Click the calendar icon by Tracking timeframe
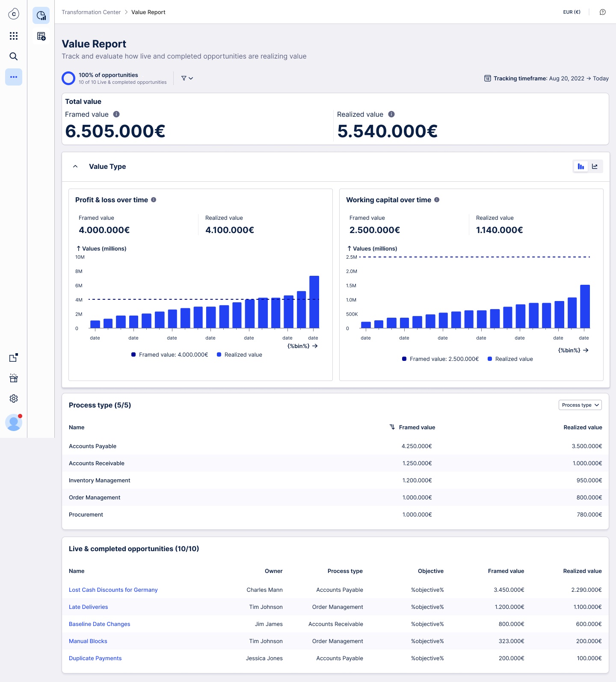 click(x=487, y=78)
